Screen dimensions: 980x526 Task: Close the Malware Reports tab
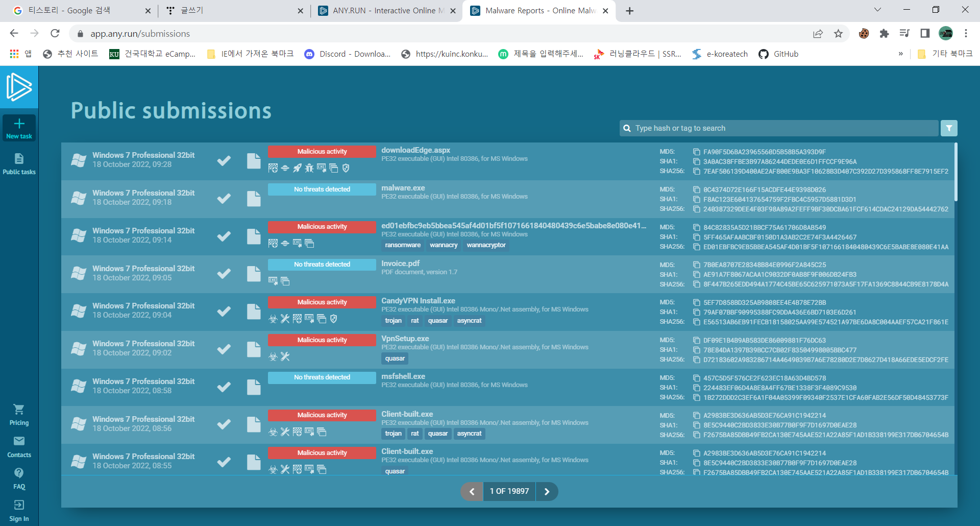point(605,11)
